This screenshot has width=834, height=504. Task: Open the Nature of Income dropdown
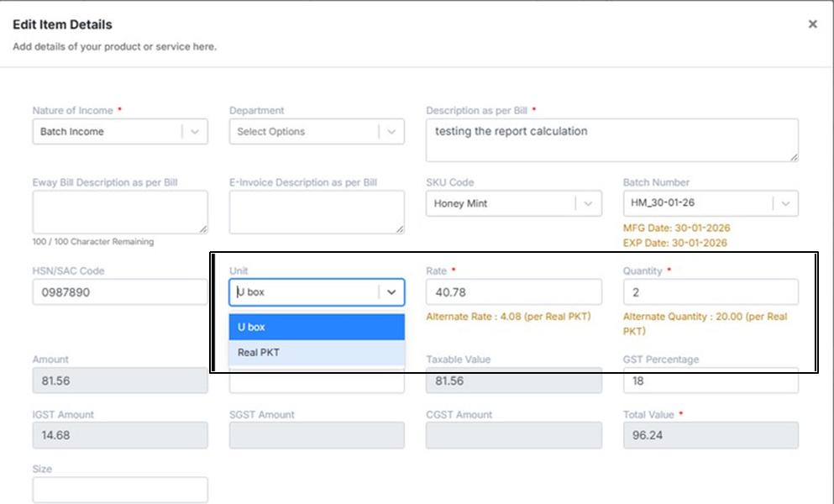click(195, 132)
